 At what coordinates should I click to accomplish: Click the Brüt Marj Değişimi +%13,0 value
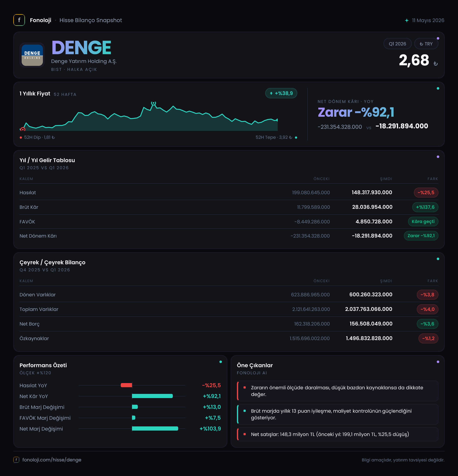(212, 407)
